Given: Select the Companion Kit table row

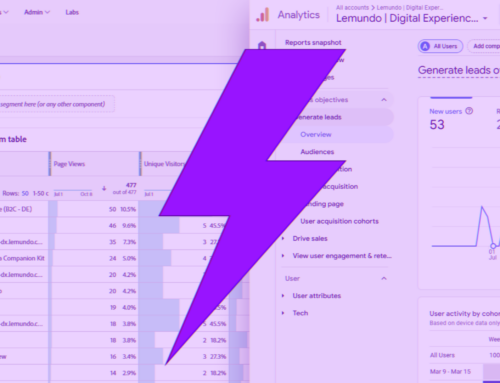Looking at the screenshot, I should (x=100, y=258).
